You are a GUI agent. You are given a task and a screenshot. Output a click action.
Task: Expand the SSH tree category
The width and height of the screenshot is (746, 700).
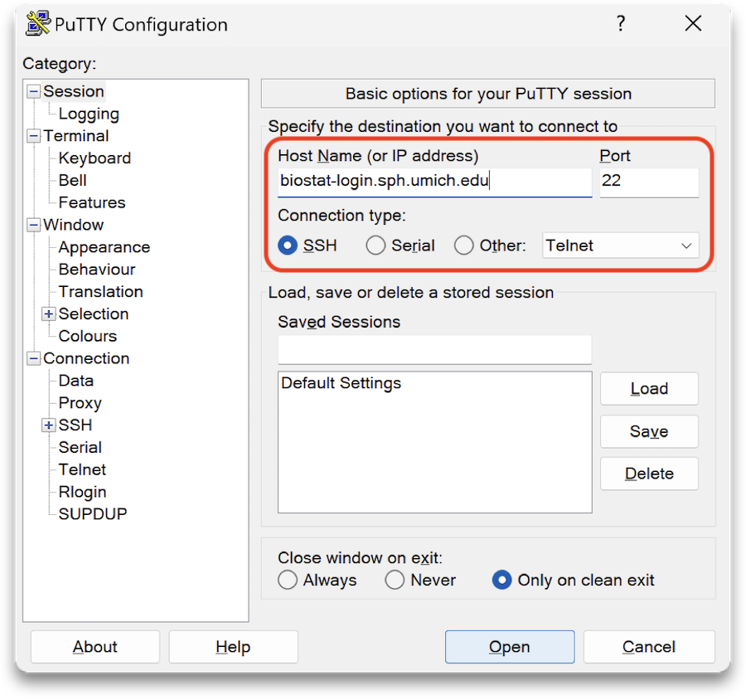tap(48, 425)
